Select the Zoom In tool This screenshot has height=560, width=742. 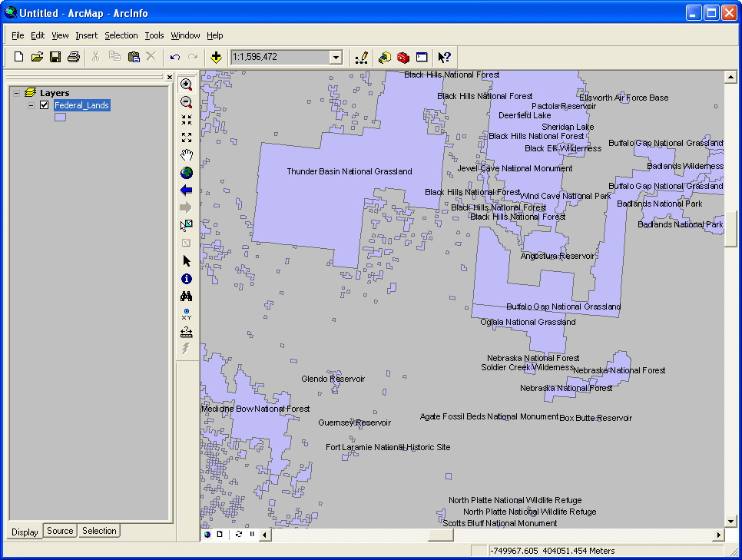coord(186,84)
